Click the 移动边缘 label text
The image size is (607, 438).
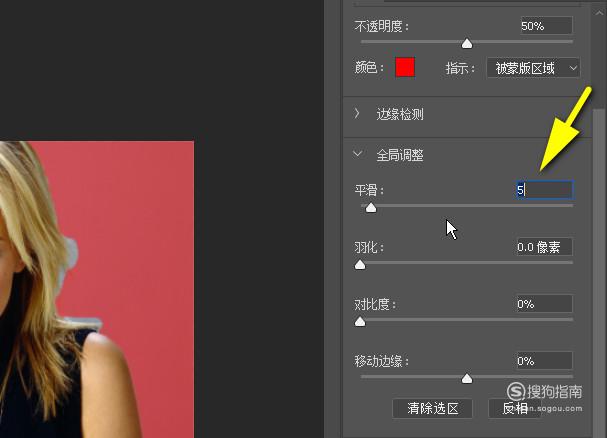[381, 361]
